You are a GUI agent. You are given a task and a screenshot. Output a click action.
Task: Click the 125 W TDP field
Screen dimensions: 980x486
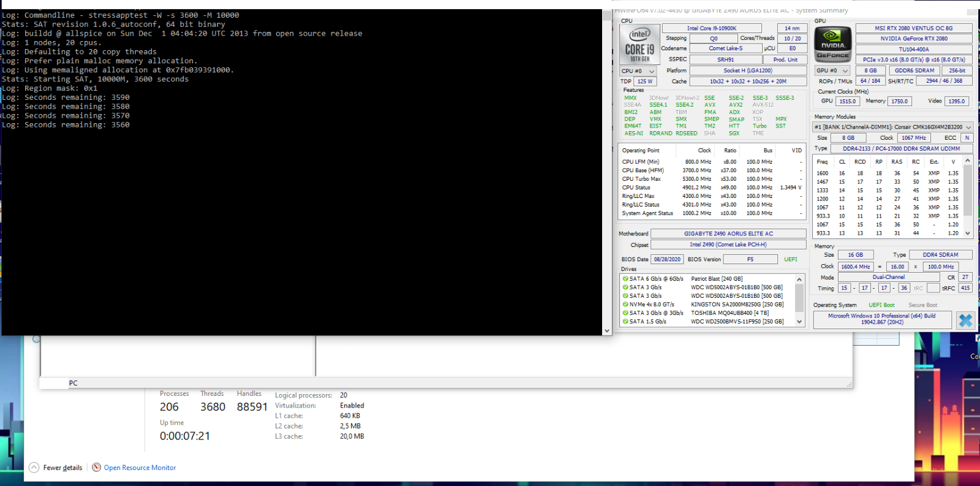point(644,82)
